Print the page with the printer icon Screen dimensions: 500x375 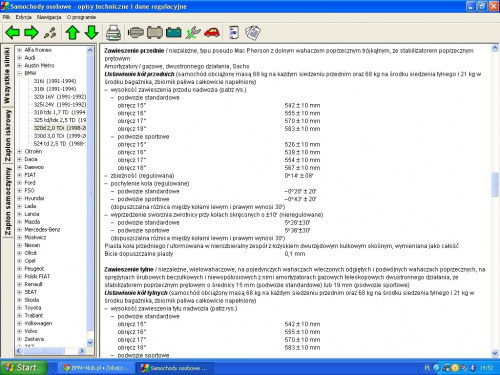(x=113, y=33)
